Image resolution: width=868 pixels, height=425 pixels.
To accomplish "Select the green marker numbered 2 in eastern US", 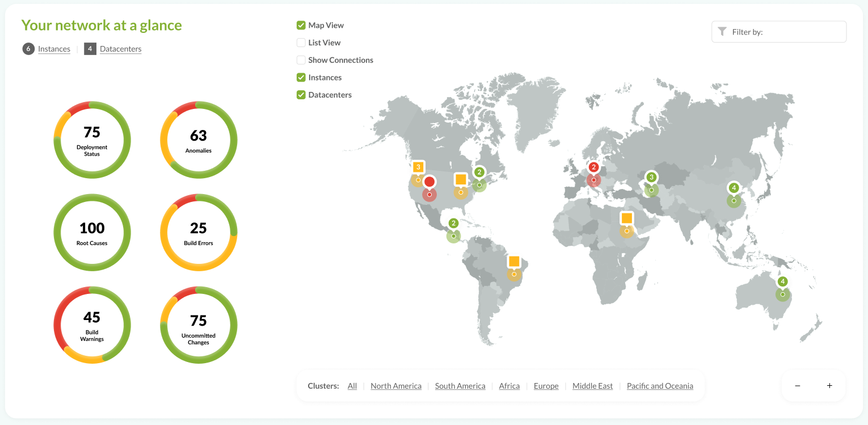I will coord(479,172).
